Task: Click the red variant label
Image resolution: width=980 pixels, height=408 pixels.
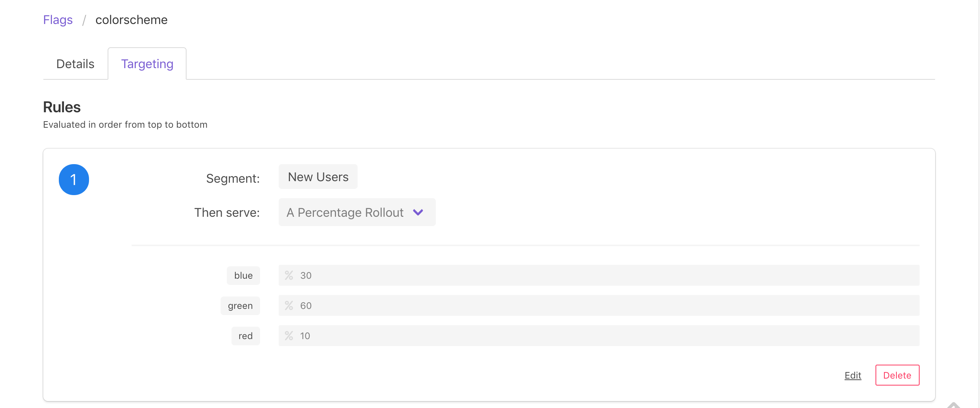Action: coord(246,336)
